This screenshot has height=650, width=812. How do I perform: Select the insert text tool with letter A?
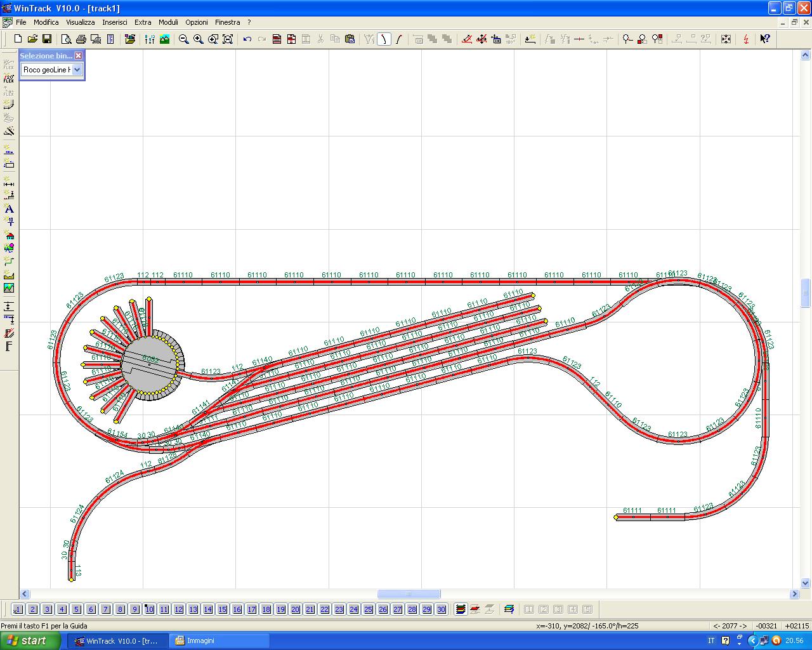coord(9,209)
